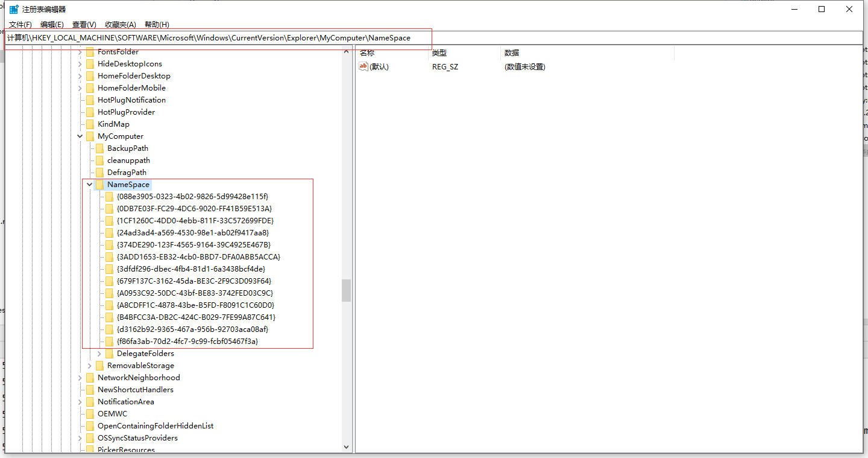Open the 查看 menu

(84, 24)
